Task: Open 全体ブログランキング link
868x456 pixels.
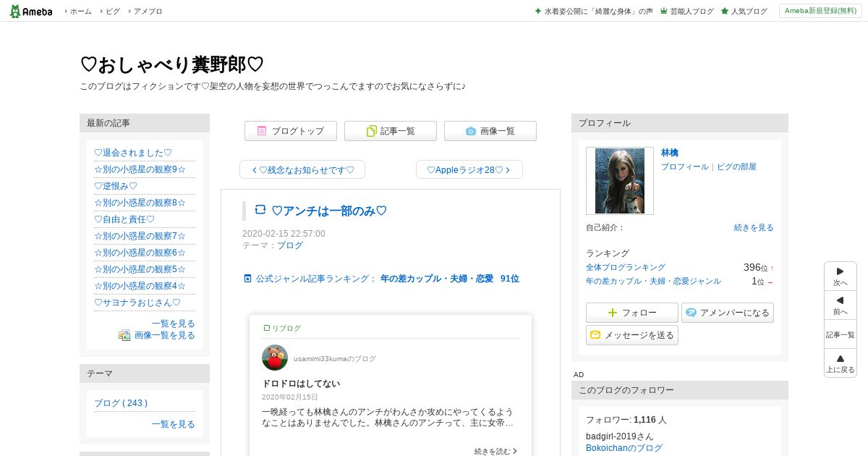Action: coord(626,267)
